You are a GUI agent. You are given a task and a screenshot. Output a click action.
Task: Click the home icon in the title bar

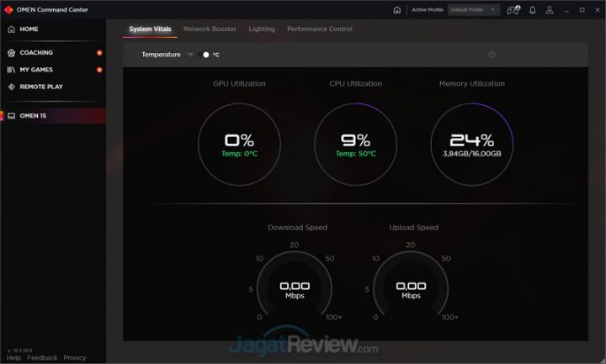click(397, 10)
